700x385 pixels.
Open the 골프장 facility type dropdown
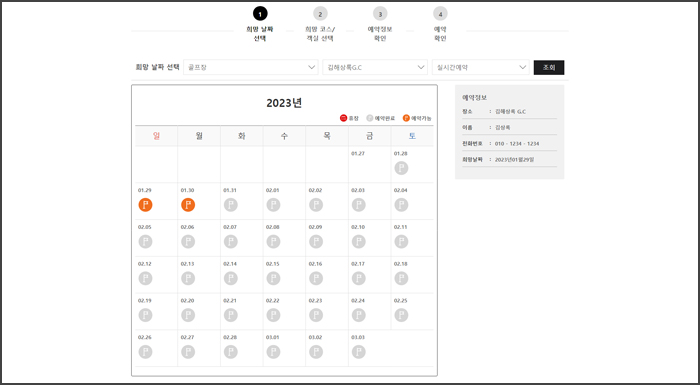click(x=250, y=67)
